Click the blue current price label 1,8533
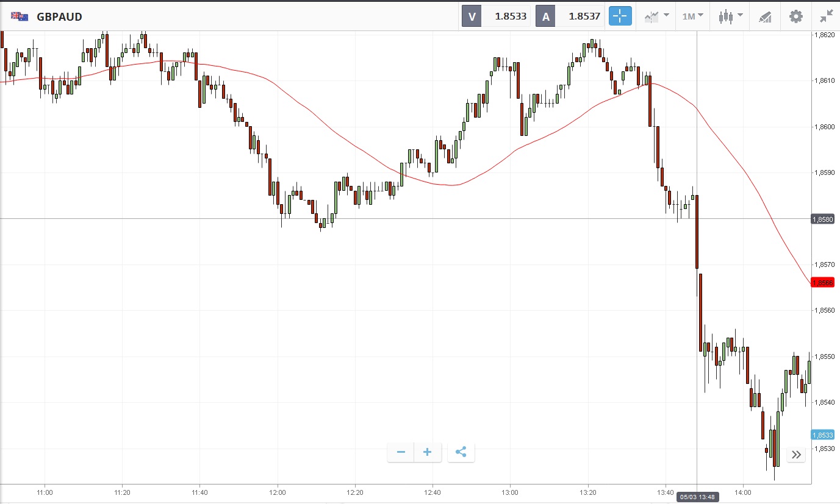Screen dimensions: 840x504 coord(822,435)
